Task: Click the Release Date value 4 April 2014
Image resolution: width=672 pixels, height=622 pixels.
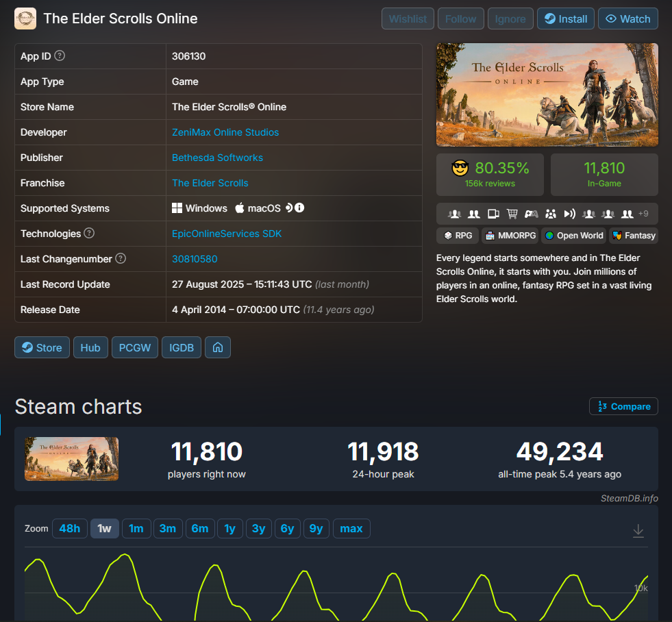Action: point(236,310)
